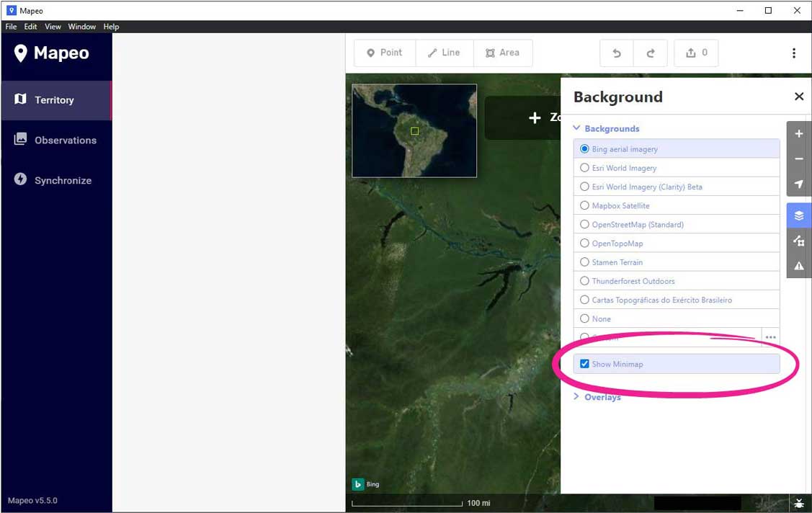Open the Edit menu
812x513 pixels.
pyautogui.click(x=30, y=27)
